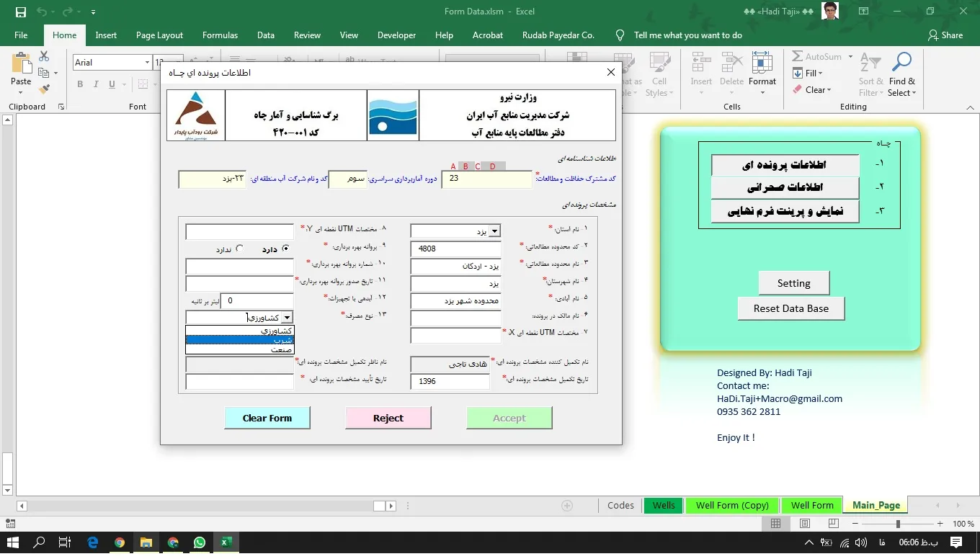
Task: Switch to the Wells sheet tab
Action: click(664, 505)
